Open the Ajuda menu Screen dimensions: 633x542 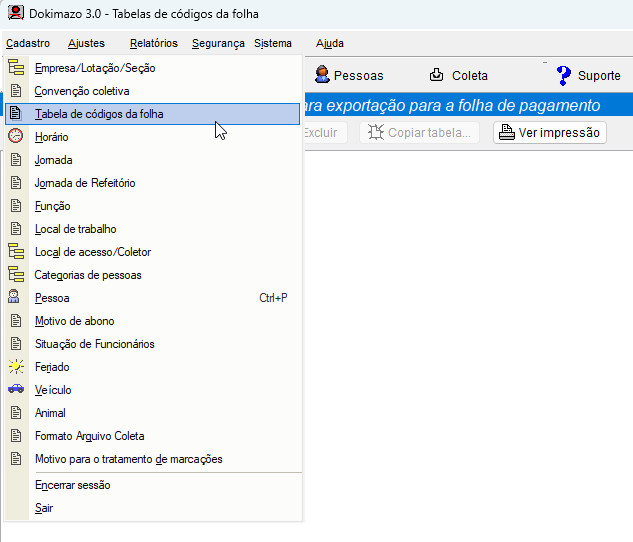point(329,43)
